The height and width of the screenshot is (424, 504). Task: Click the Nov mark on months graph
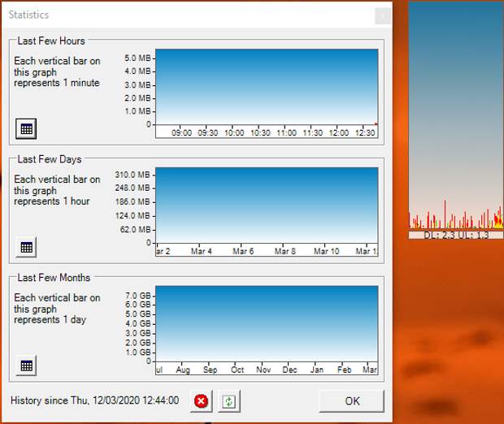263,370
